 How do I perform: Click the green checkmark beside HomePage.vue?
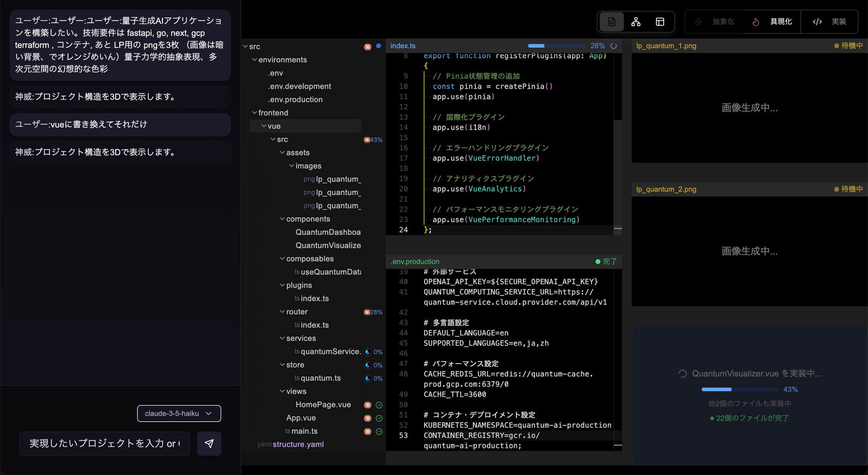pyautogui.click(x=379, y=405)
